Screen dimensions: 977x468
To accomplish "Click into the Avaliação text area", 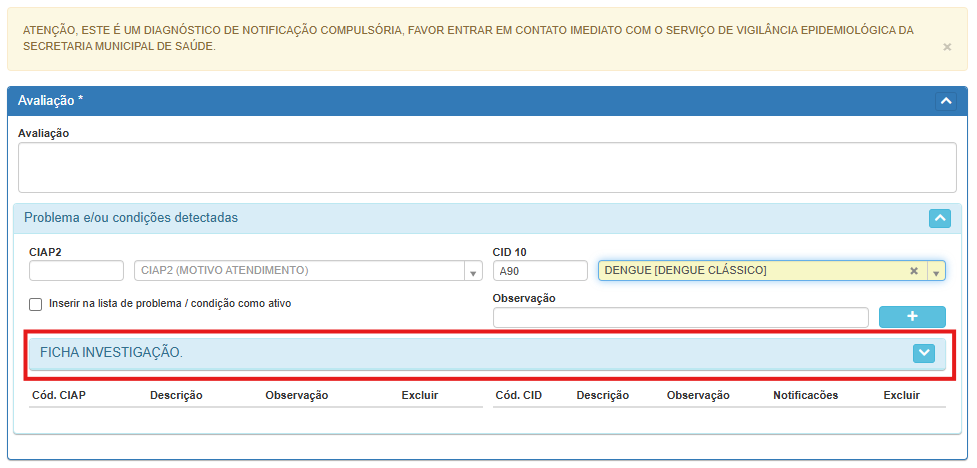I will 487,167.
